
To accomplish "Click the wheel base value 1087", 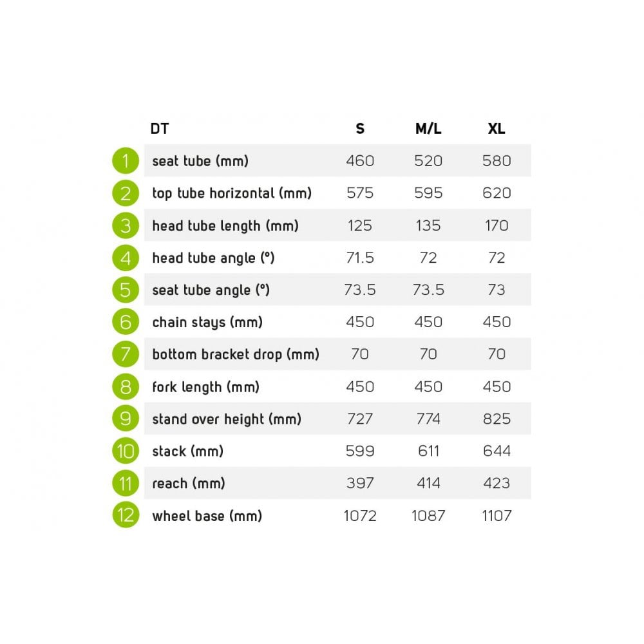I will [428, 515].
